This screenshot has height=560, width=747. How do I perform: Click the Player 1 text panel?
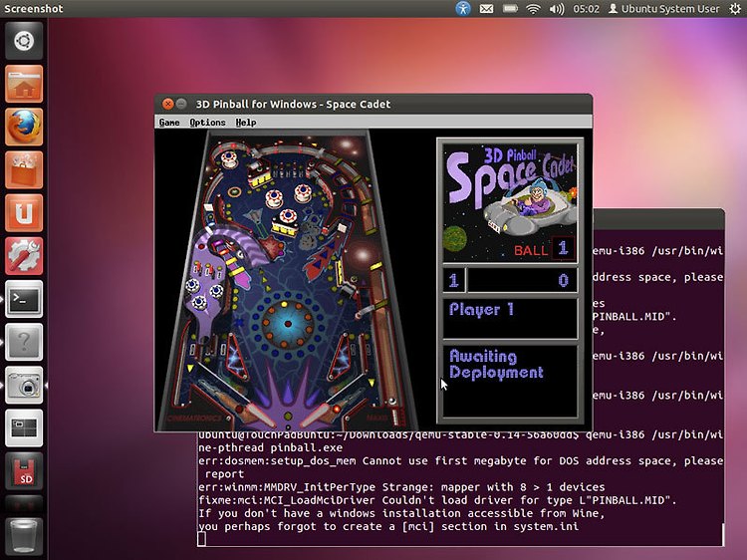click(x=510, y=319)
